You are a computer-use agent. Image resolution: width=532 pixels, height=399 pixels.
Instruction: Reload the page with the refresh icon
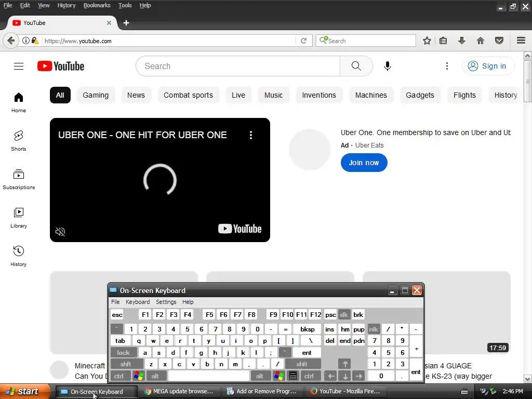(303, 41)
